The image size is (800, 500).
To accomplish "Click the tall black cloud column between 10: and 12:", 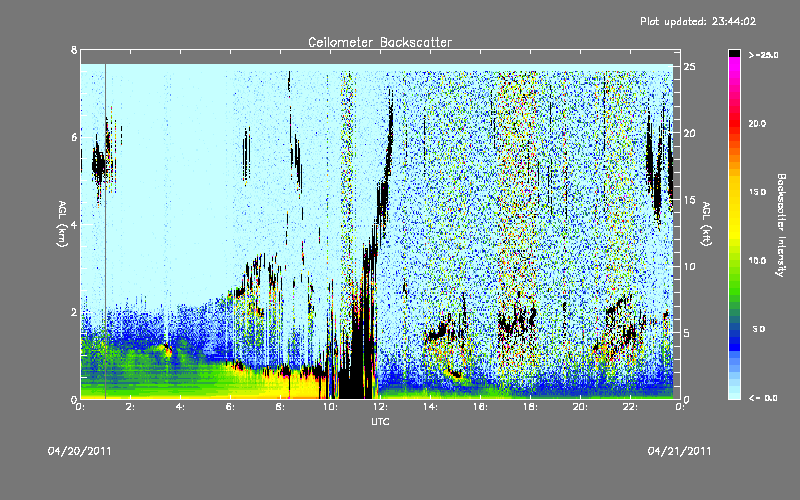I will pyautogui.click(x=360, y=337).
